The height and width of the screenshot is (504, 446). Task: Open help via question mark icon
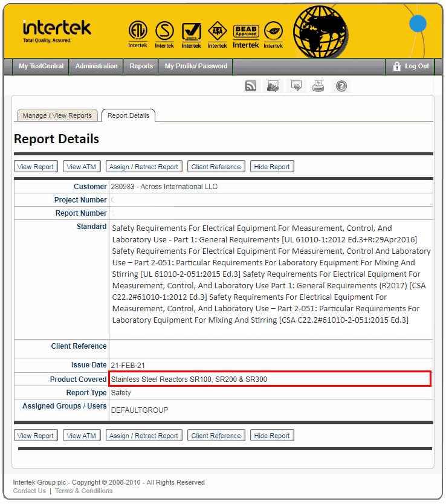(x=341, y=86)
